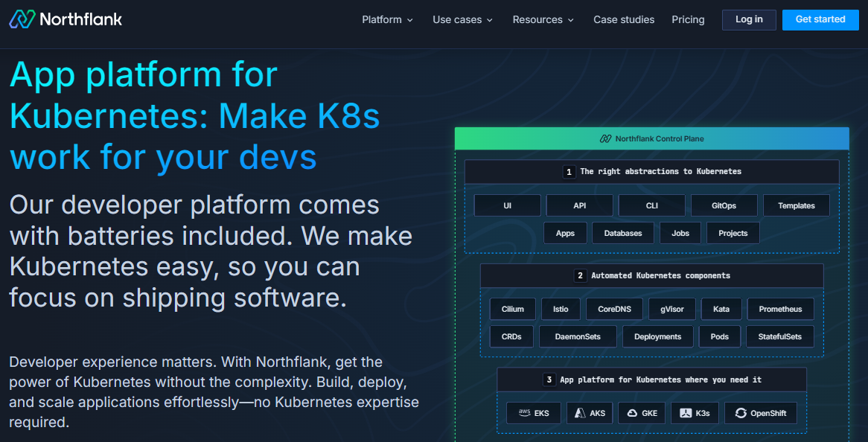Click the Databases tile

click(x=623, y=233)
